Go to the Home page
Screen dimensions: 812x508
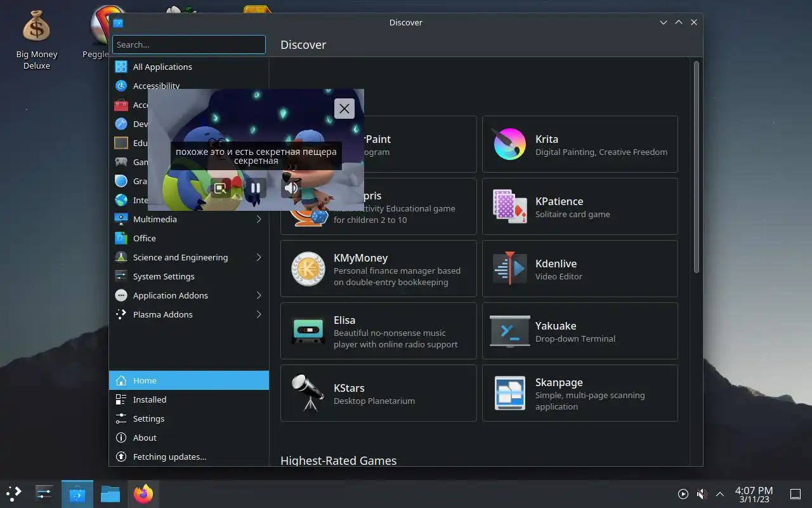[189, 380]
